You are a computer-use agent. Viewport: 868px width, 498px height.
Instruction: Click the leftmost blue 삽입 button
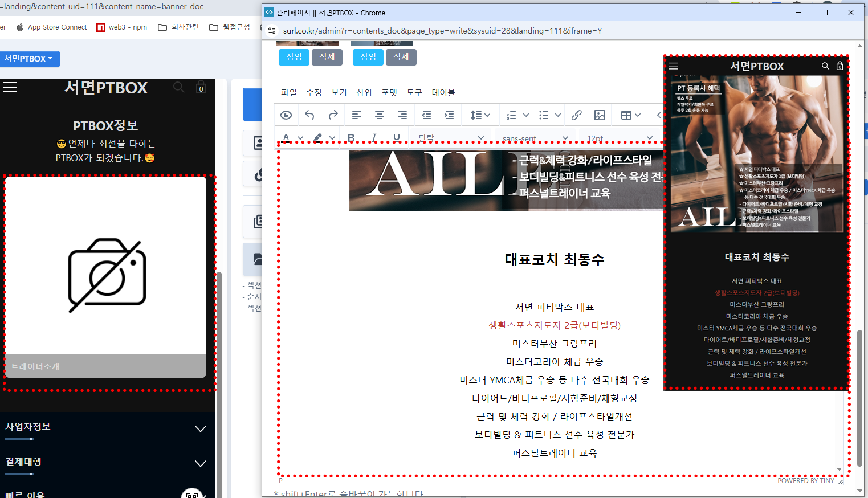(294, 57)
